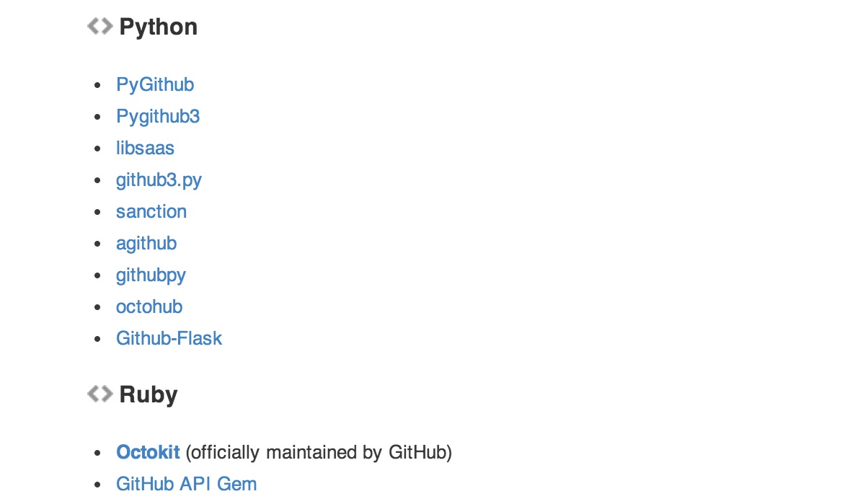
Task: Click the Ruby section heading text
Action: pyautogui.click(x=148, y=395)
